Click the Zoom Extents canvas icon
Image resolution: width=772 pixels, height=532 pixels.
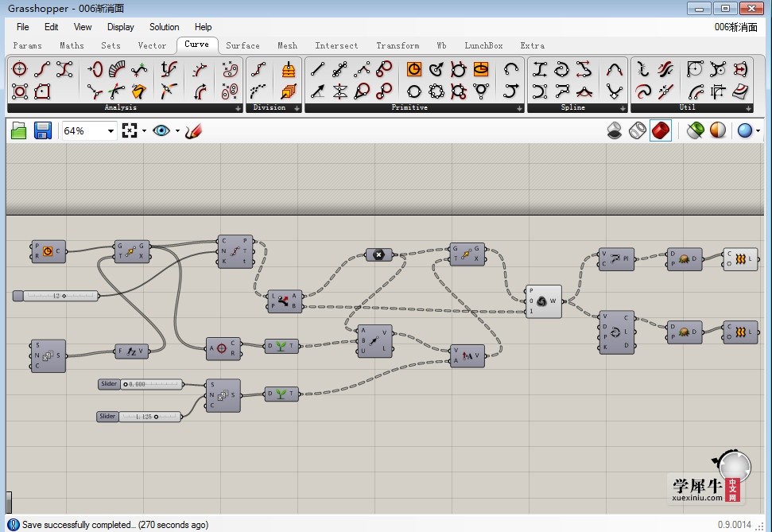[x=130, y=131]
